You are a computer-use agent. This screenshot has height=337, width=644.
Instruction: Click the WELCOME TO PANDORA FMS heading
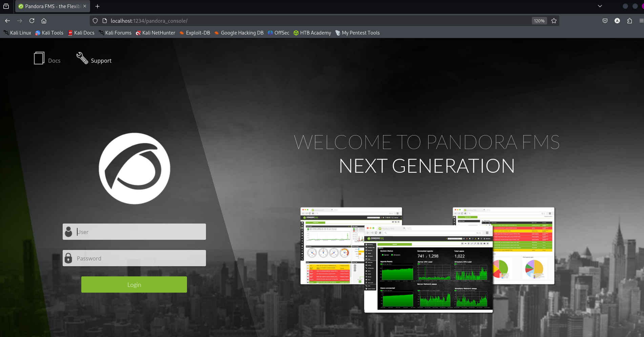pos(427,142)
